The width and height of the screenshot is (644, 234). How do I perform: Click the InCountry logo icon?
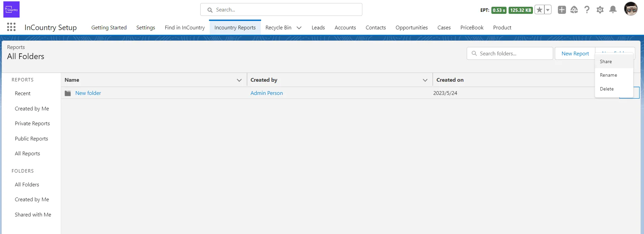pyautogui.click(x=11, y=9)
